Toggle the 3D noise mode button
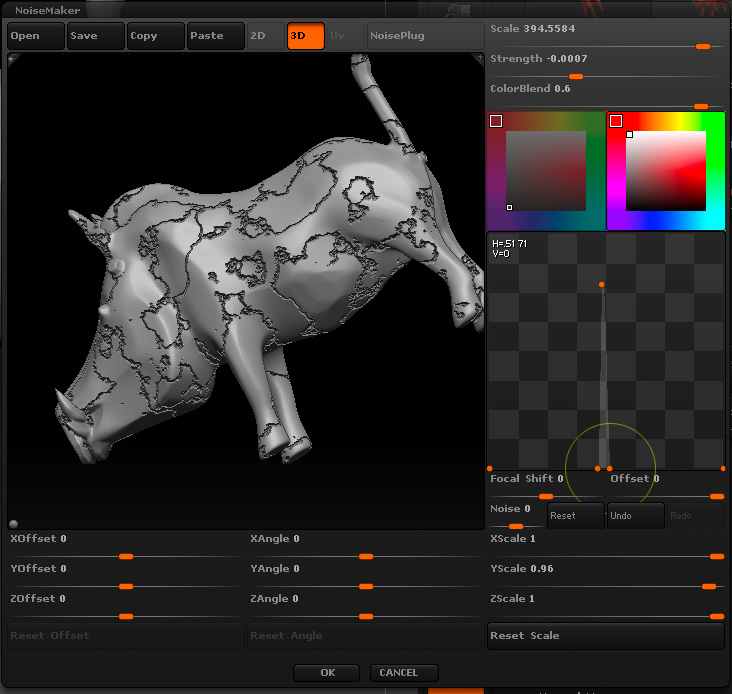The image size is (732, 694). [305, 36]
